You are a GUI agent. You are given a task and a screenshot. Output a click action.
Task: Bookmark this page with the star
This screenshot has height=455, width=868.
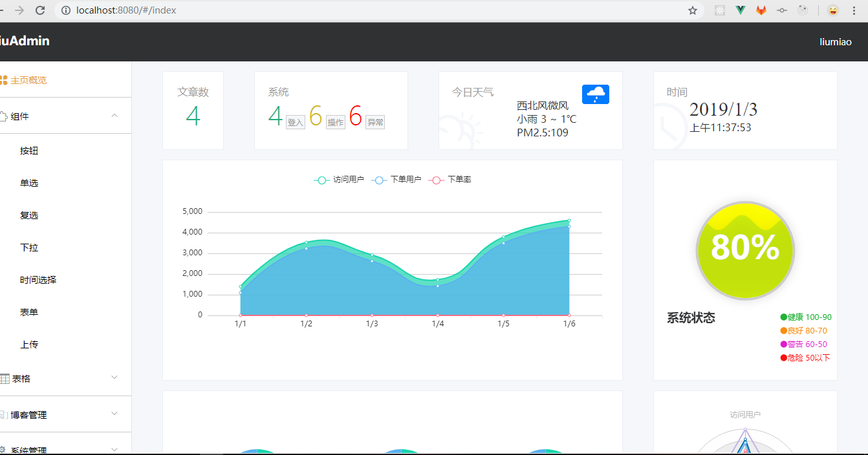click(x=693, y=10)
